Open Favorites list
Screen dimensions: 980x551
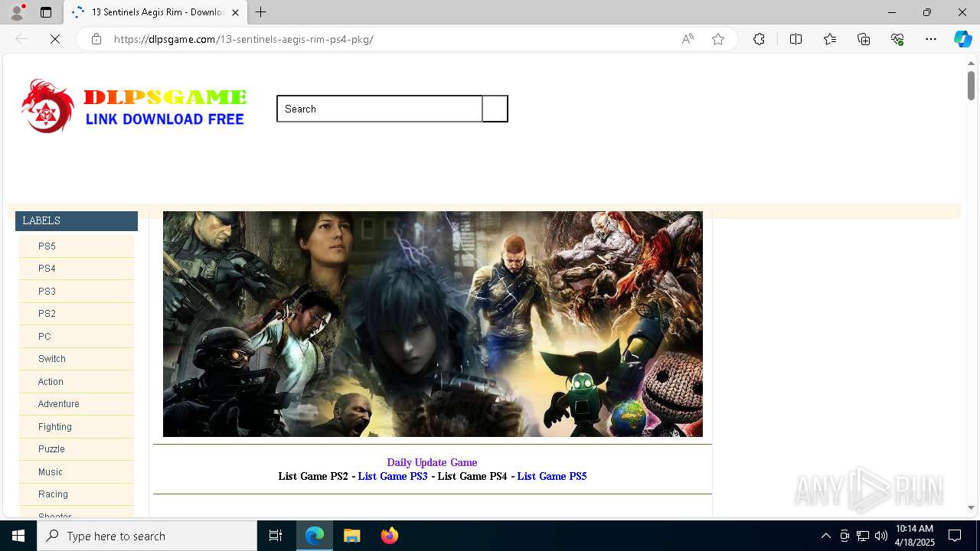830,39
